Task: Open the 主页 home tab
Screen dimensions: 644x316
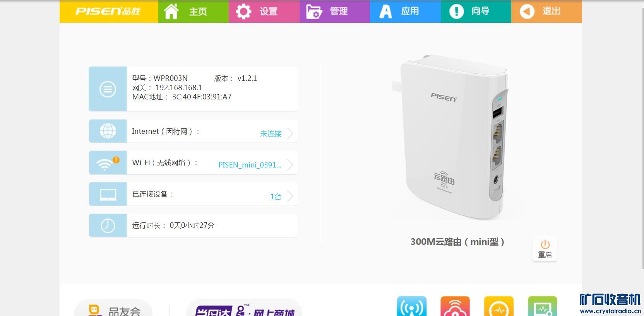Action: (194, 11)
